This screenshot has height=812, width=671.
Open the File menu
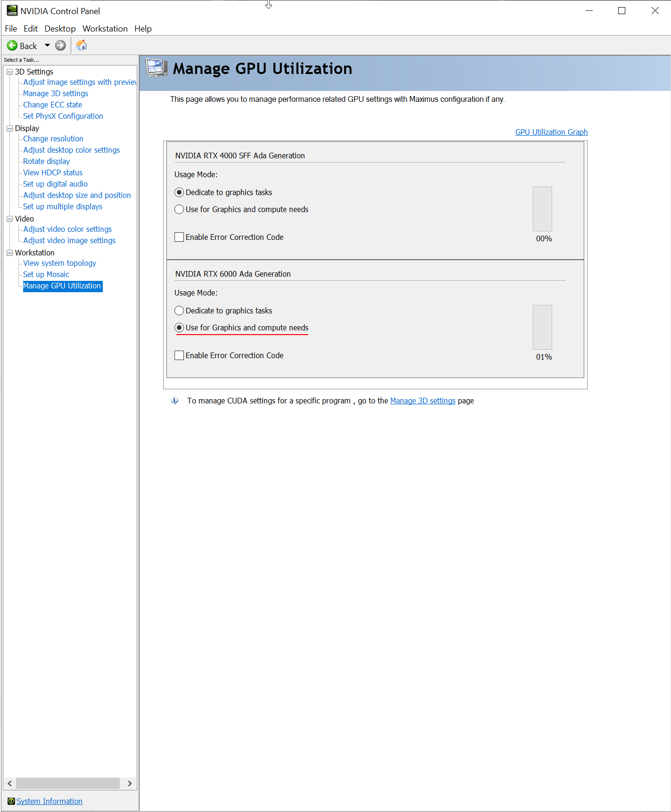pos(11,29)
